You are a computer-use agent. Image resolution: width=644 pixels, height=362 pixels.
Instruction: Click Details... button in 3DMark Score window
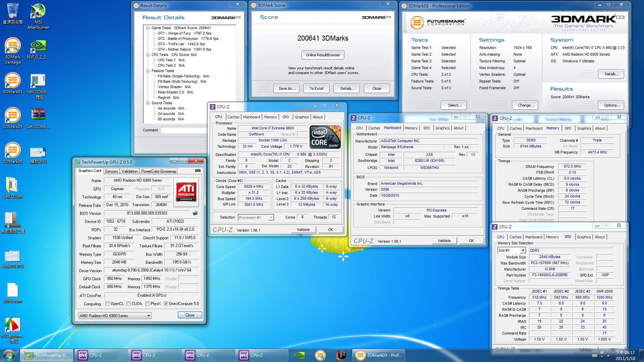[x=347, y=89]
